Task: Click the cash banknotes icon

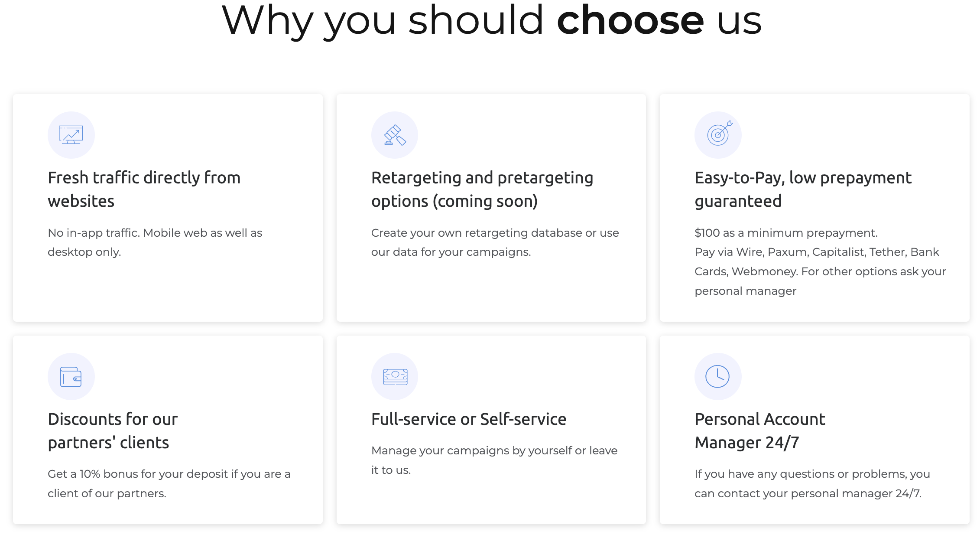Action: 395,376
